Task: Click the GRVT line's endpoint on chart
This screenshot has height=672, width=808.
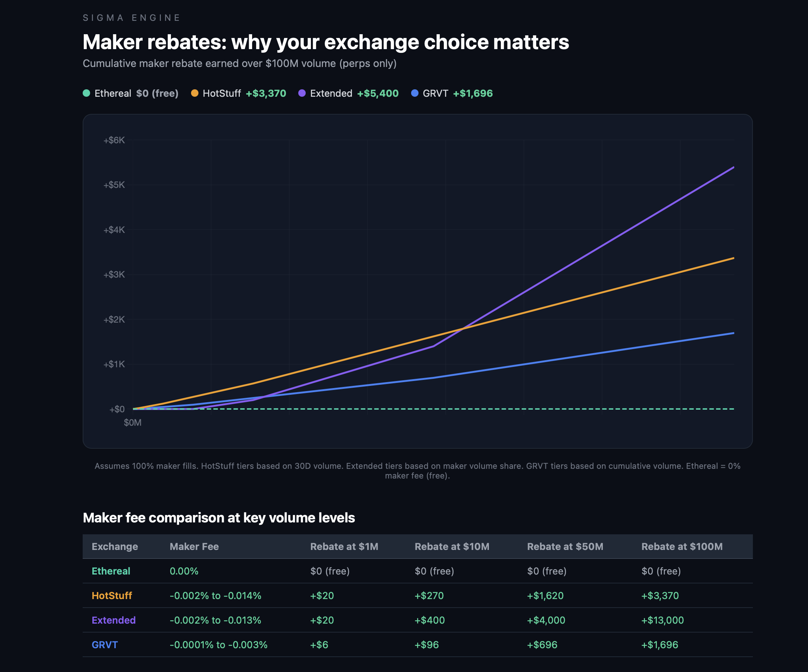Action: point(734,333)
